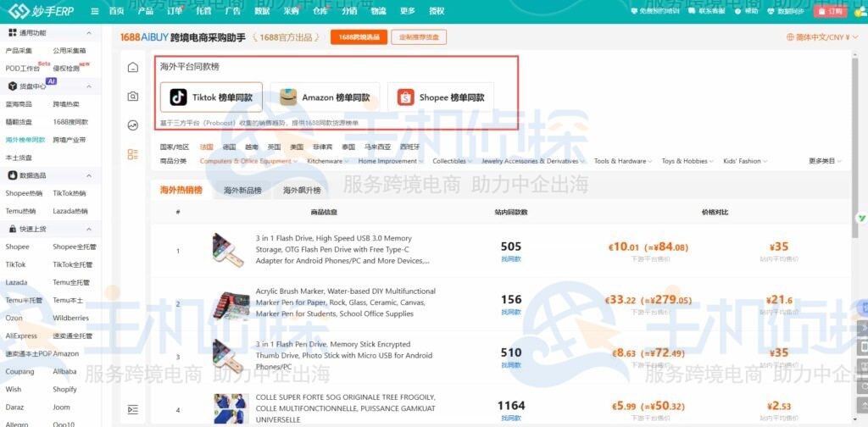Expand the Home Improvement category dropdown
Image resolution: width=868 pixels, height=427 pixels.
coord(391,161)
